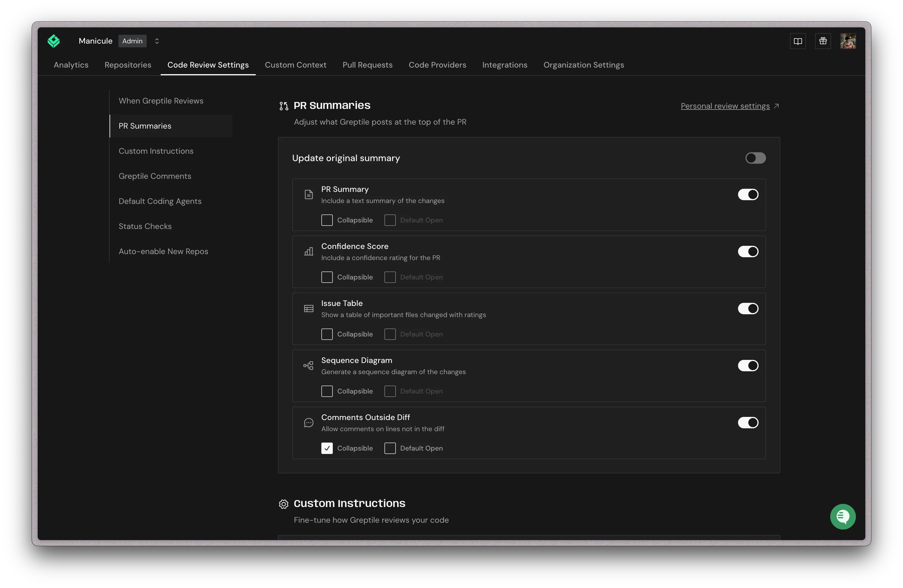Uncheck Collapsible under Comments Outside Diff
Screen dimensions: 903x588
pyautogui.click(x=327, y=448)
